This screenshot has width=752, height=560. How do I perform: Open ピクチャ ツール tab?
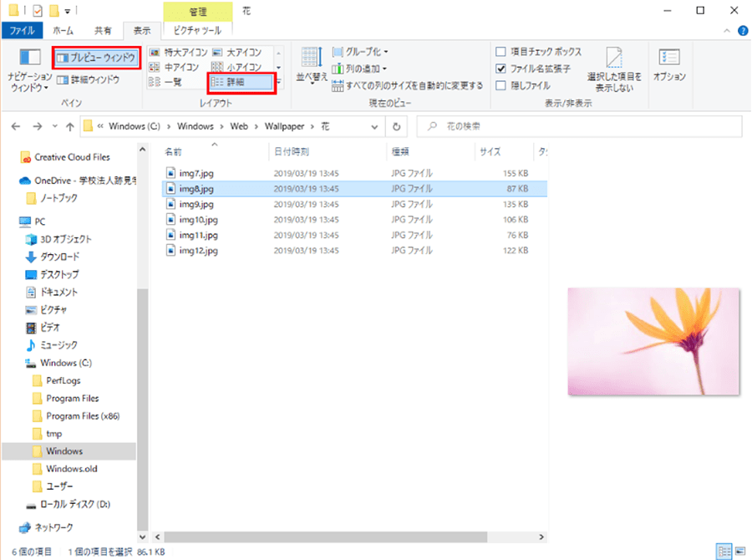click(197, 30)
